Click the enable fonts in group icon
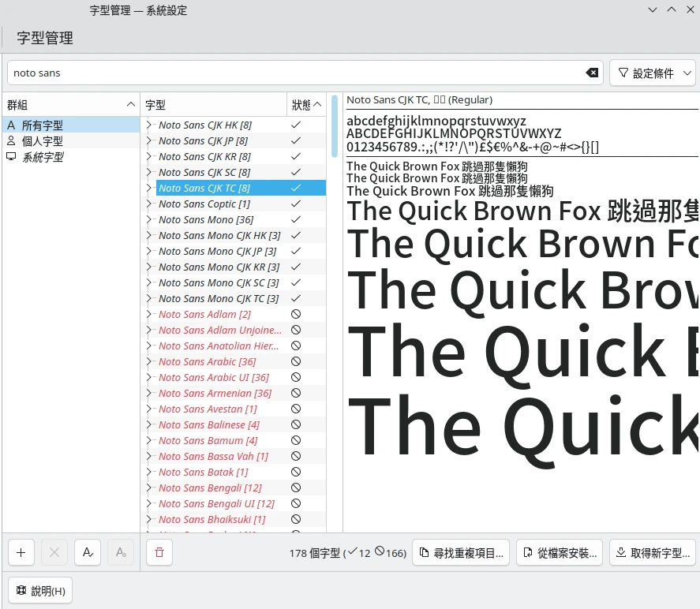 tap(87, 553)
